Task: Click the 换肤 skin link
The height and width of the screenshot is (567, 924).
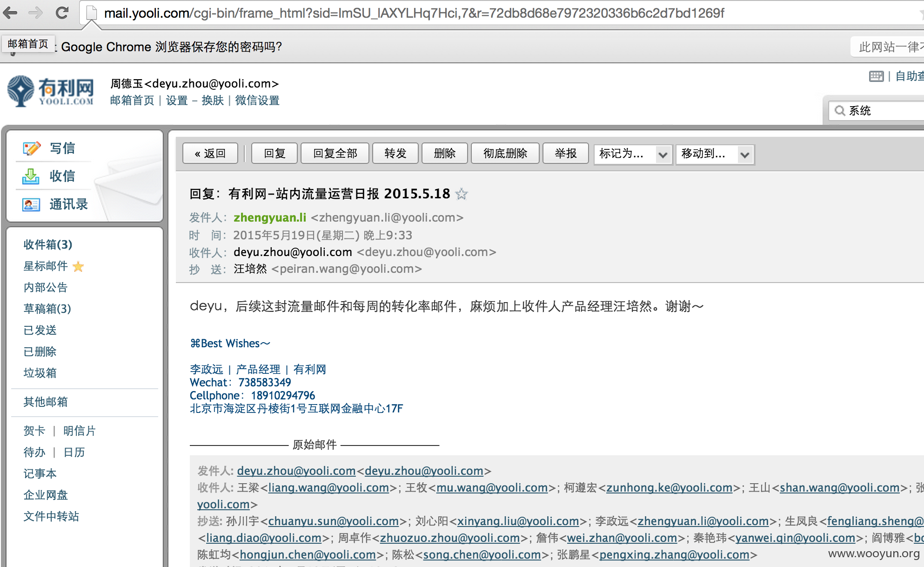Action: point(213,101)
